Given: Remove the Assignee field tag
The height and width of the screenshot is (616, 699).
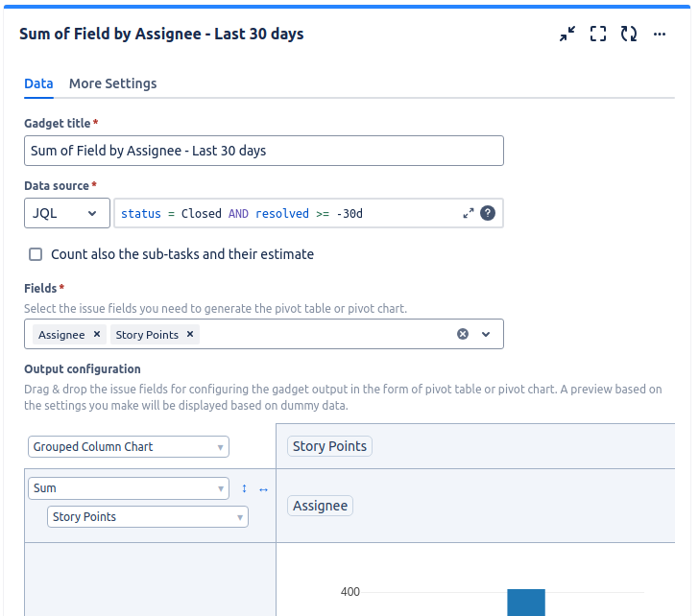Looking at the screenshot, I should 97,334.
